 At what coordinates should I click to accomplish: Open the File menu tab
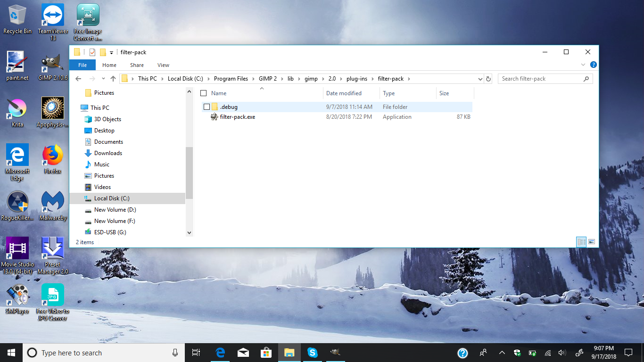click(x=83, y=65)
